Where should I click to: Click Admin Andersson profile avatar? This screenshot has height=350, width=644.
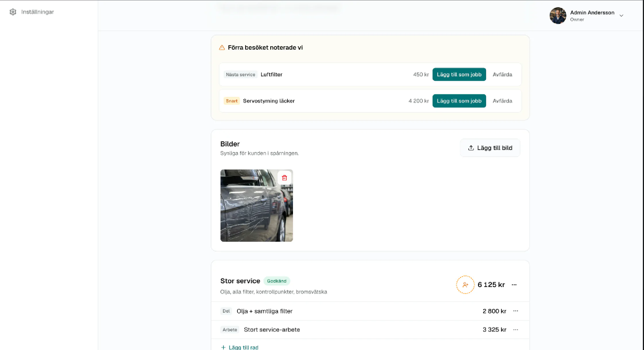click(558, 16)
